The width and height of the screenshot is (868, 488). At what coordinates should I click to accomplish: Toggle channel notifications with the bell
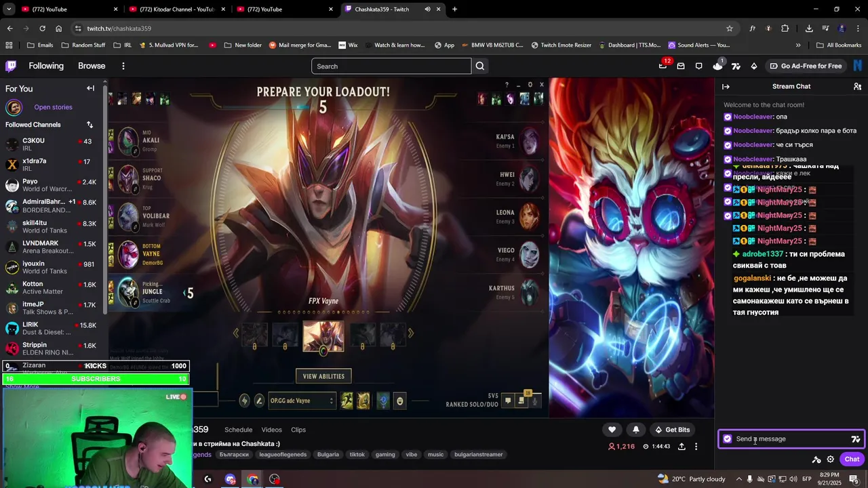tap(635, 429)
